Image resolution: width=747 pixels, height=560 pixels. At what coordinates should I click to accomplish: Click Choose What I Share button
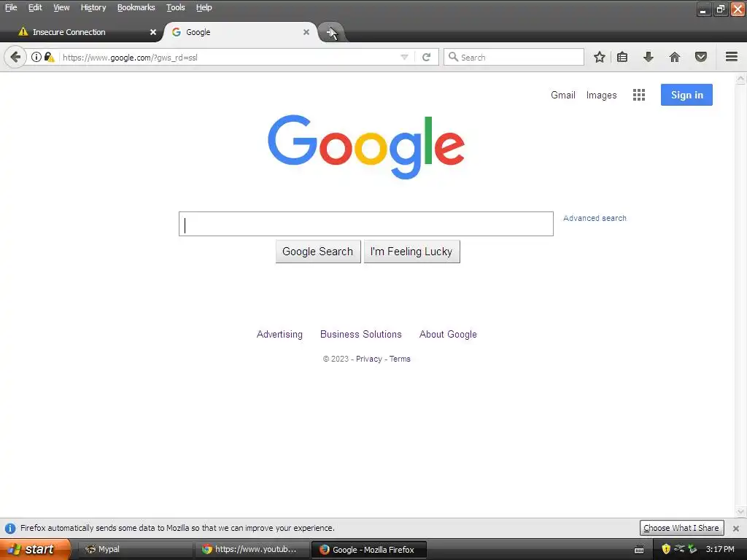(x=681, y=528)
